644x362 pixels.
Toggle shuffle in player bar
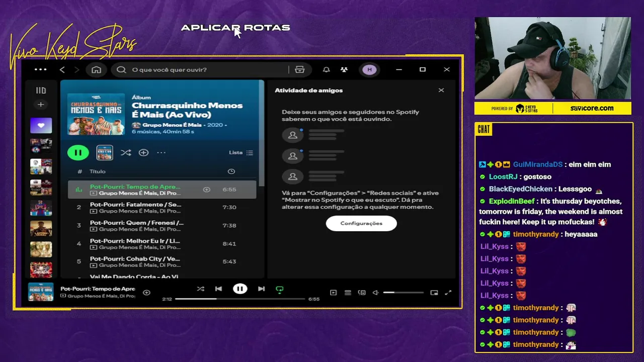coord(200,289)
